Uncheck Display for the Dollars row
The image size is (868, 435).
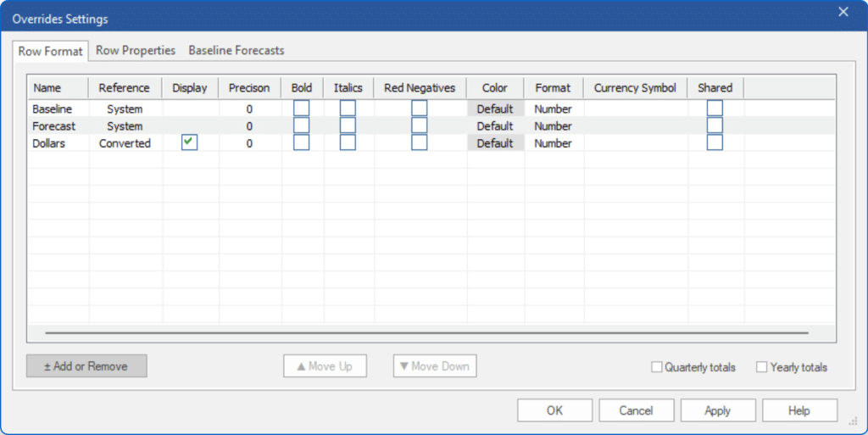tap(190, 142)
